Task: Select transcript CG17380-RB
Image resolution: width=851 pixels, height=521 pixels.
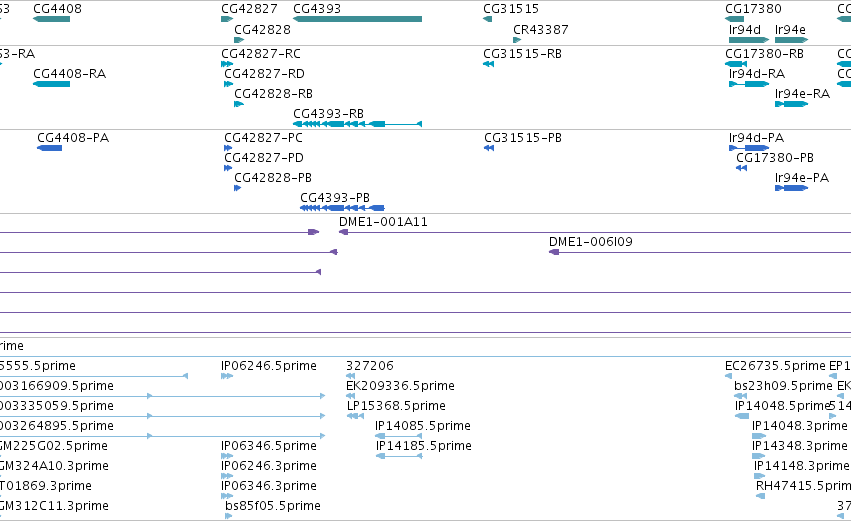Action: (764, 54)
